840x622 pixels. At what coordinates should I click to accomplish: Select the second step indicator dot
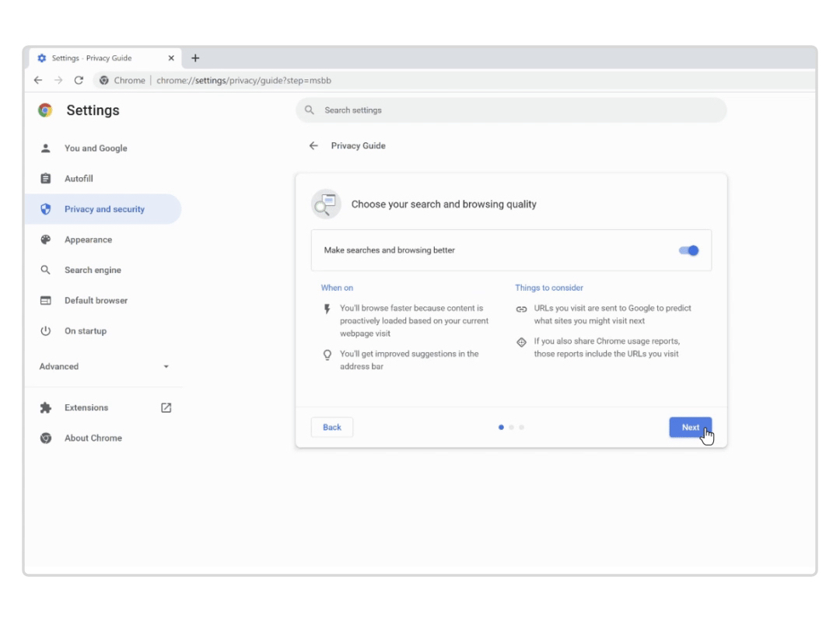[511, 427]
